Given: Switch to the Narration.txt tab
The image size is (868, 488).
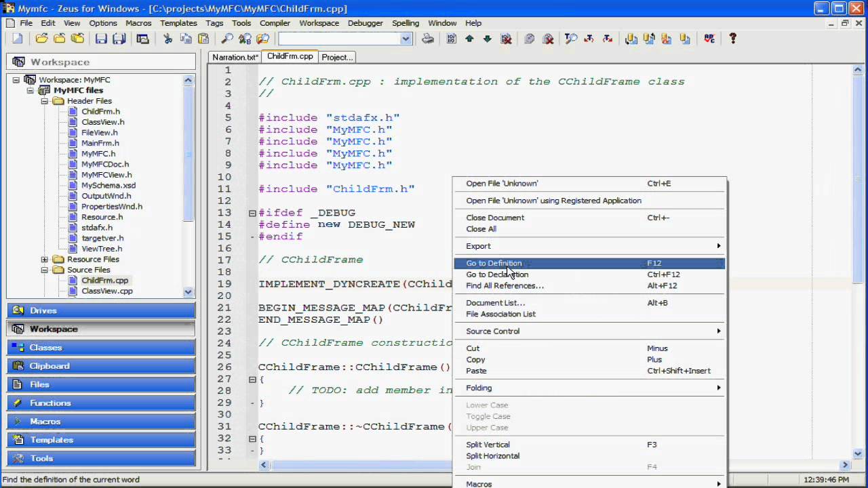Looking at the screenshot, I should (235, 57).
